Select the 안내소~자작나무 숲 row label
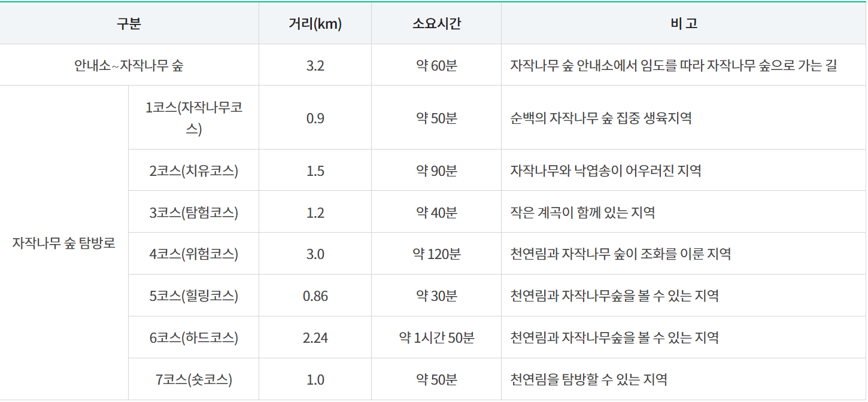The width and height of the screenshot is (868, 402). click(128, 64)
